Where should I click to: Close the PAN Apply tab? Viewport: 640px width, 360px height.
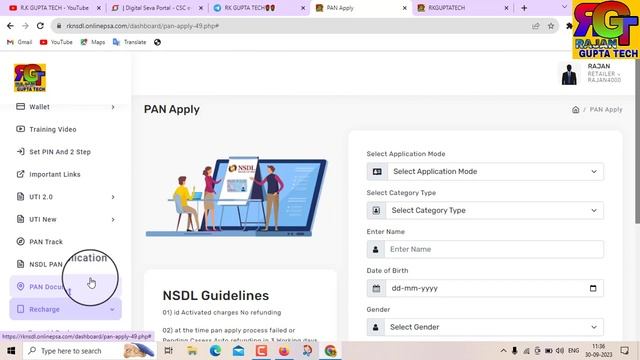[404, 8]
